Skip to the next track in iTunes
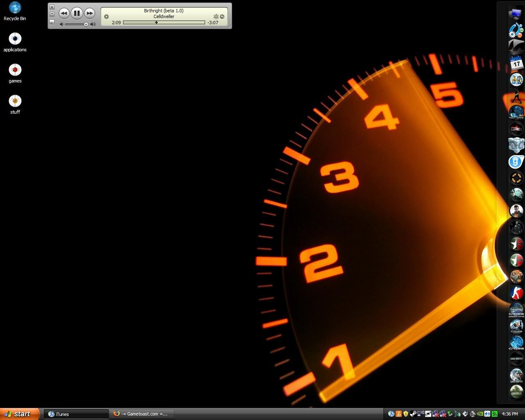The height and width of the screenshot is (420, 525). 89,13
